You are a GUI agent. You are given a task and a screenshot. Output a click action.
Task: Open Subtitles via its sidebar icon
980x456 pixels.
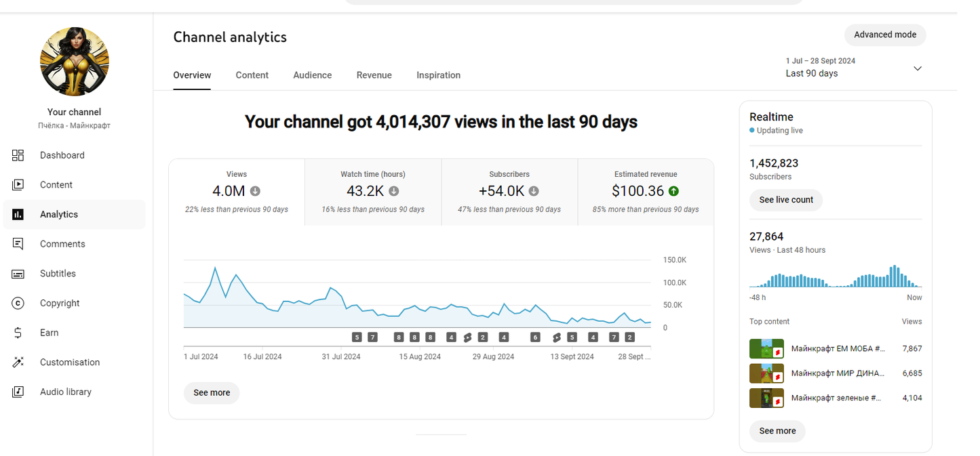(18, 274)
